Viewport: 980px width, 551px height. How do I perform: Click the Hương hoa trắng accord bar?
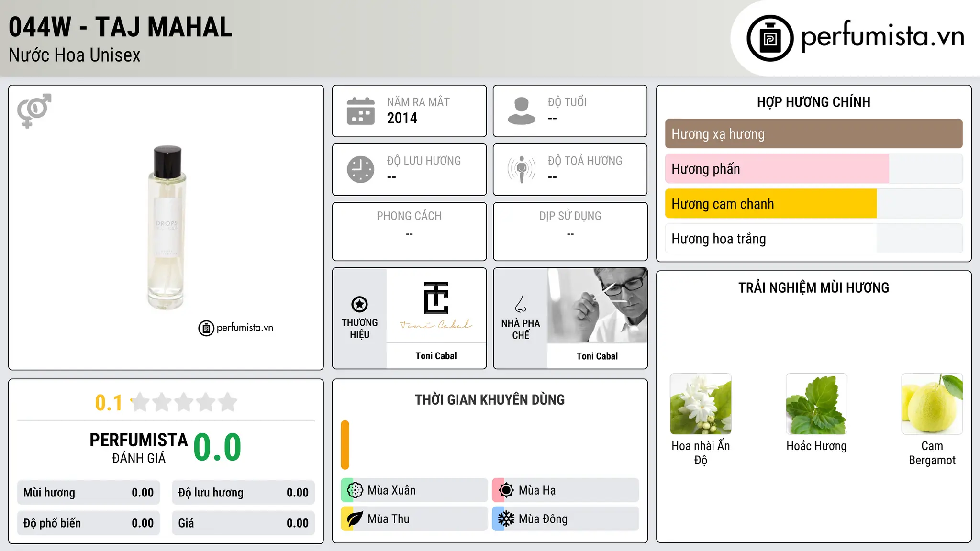[813, 239]
